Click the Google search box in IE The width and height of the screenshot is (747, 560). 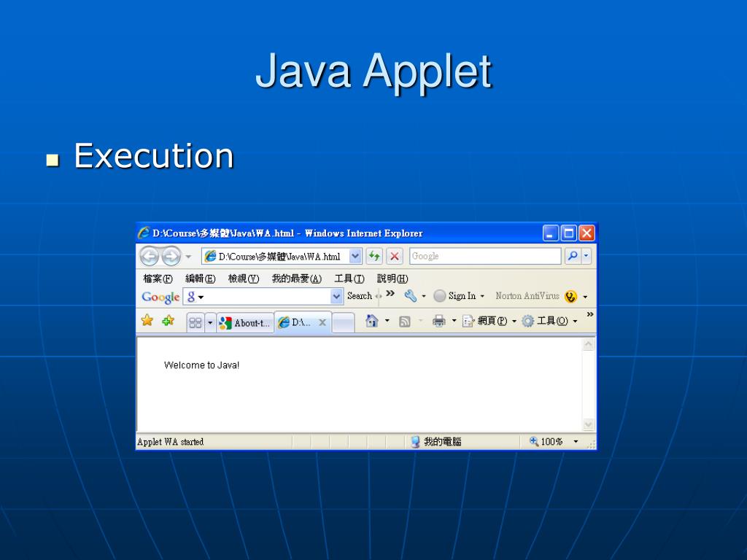[485, 256]
